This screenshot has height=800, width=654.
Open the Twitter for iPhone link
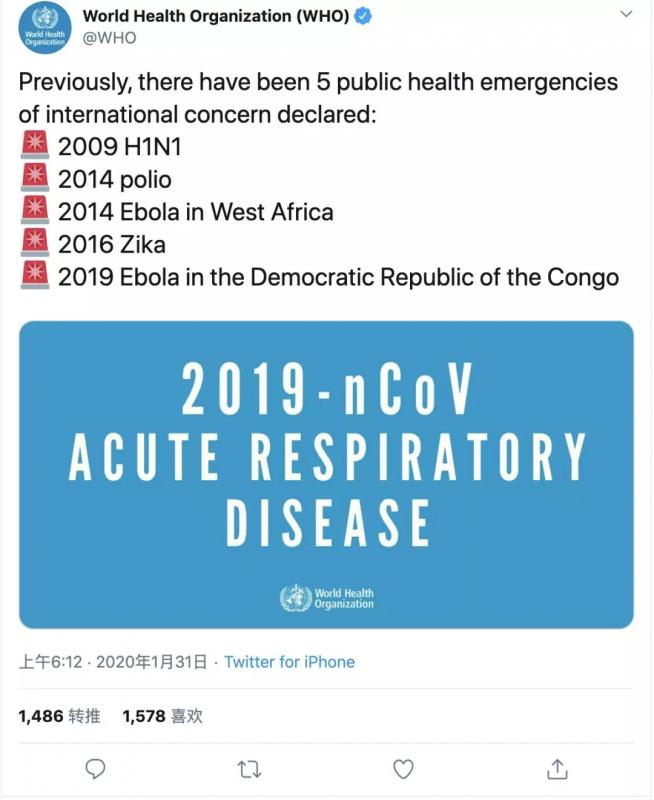[289, 662]
